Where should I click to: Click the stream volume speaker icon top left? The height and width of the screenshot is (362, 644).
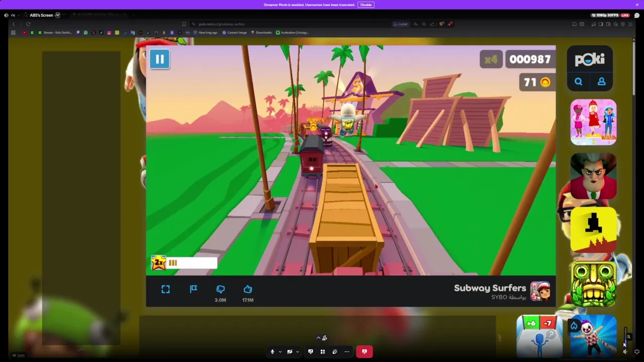coord(6,15)
